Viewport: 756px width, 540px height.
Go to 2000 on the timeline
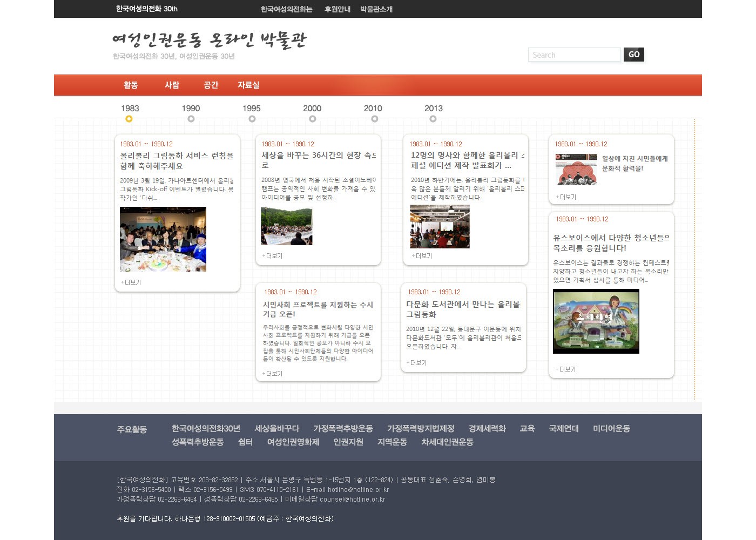click(312, 119)
